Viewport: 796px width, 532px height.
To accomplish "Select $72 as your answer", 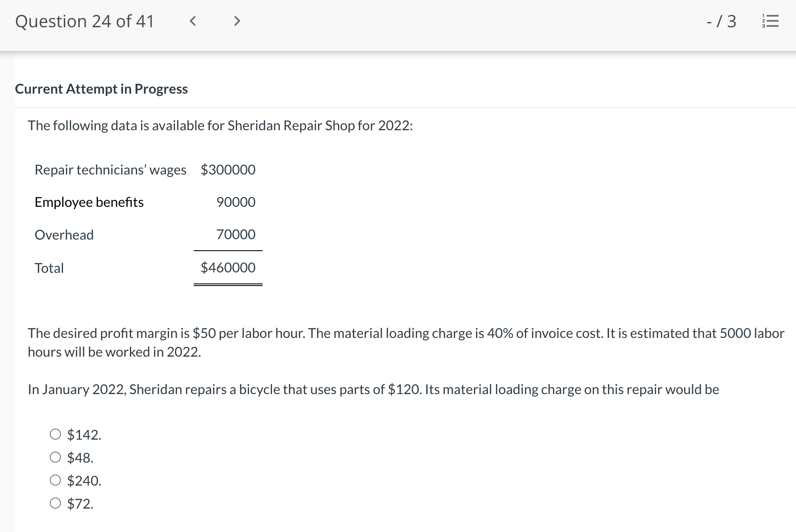I will coord(55,504).
